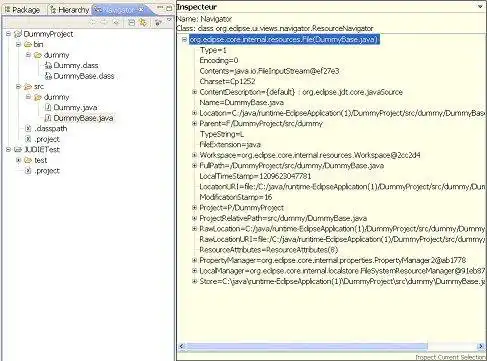
Task: Select the TypeString=L row
Action: [222, 134]
